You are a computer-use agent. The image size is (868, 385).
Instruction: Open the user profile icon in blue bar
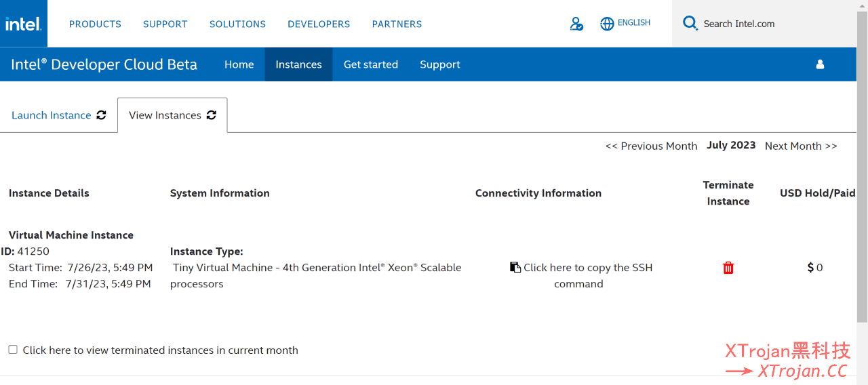point(820,64)
